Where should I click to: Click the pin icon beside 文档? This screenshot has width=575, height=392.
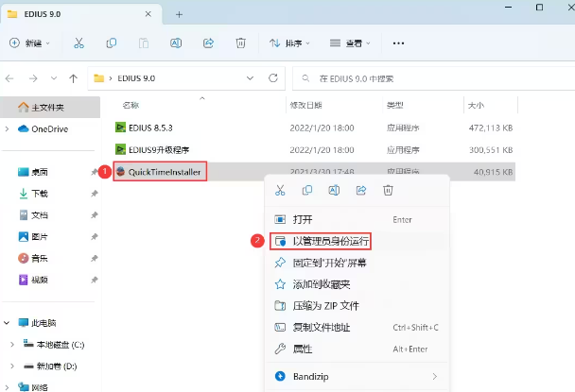pyautogui.click(x=95, y=215)
